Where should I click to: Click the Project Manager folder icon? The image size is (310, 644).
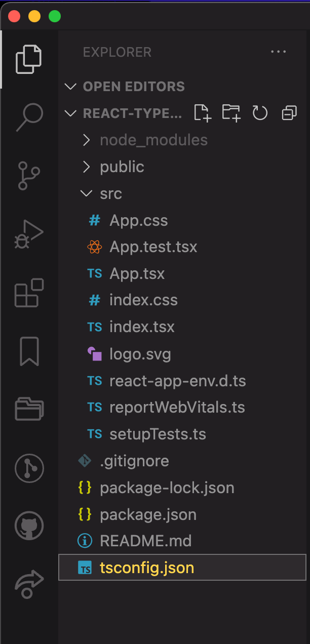pyautogui.click(x=29, y=409)
